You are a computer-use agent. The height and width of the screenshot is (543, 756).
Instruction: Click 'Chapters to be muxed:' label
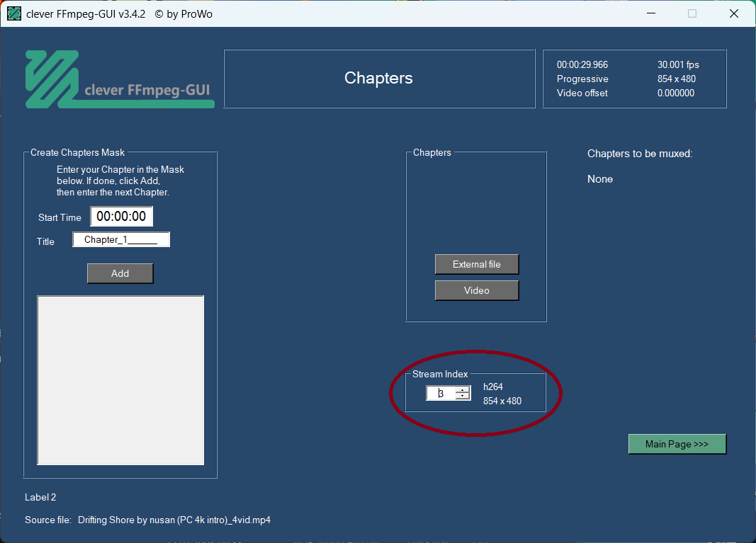pos(640,154)
